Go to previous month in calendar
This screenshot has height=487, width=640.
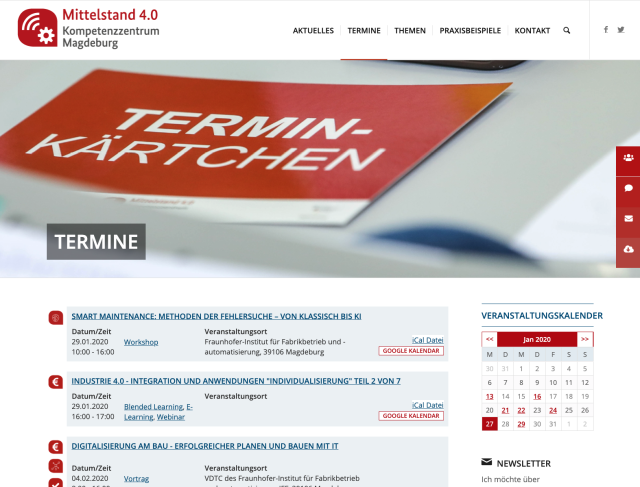[489, 340]
